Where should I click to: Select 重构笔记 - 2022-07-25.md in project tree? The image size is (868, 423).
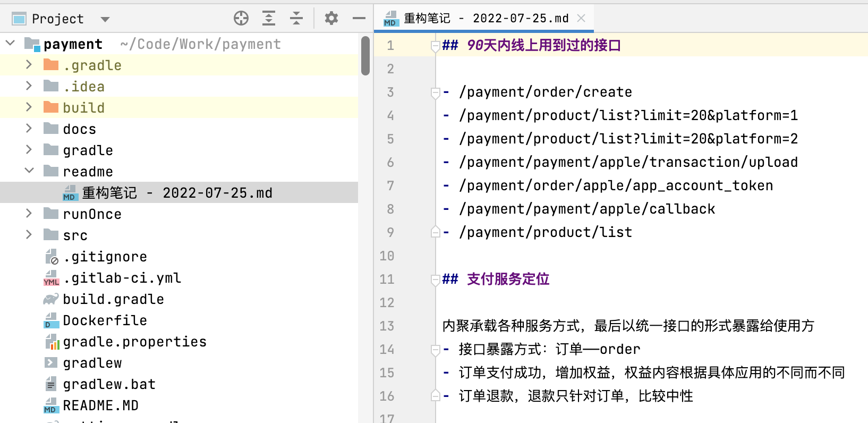pyautogui.click(x=177, y=193)
